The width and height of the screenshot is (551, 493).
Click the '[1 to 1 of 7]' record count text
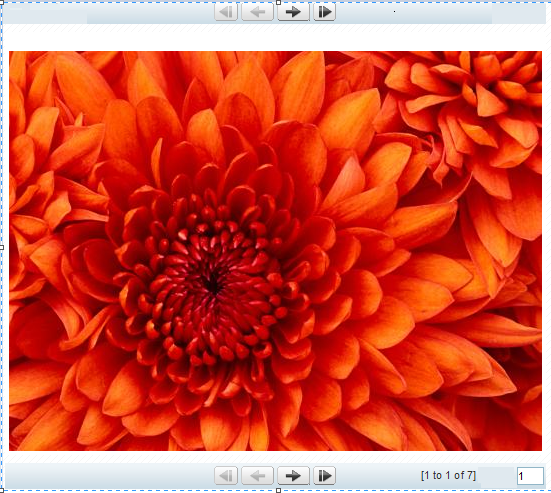tap(448, 475)
